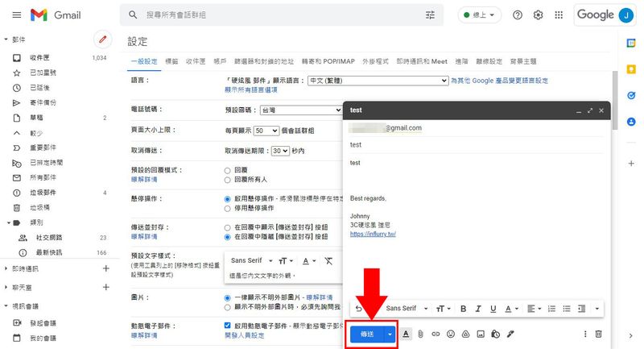
Task: Toggle underline in the compose toolbar
Action: (493, 309)
